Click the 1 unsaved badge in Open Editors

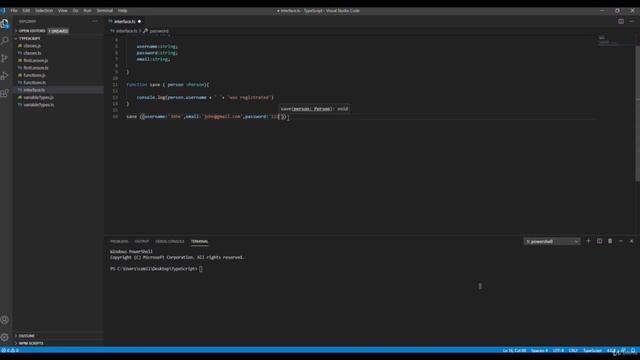[58, 31]
